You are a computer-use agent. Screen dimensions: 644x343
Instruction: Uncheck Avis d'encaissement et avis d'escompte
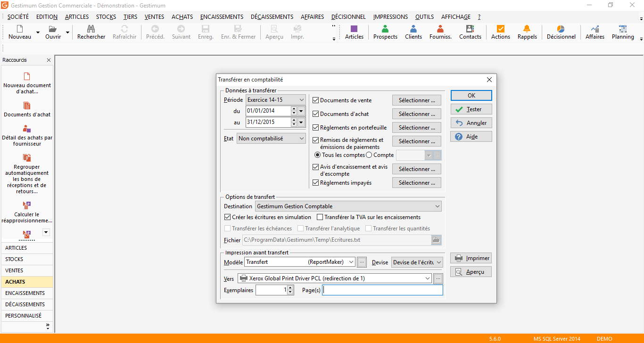[x=316, y=167]
